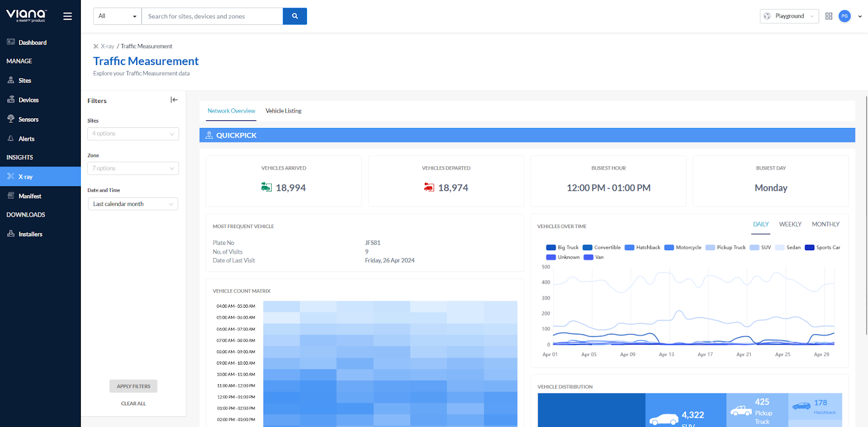Click the SUV block in vehicle distribution
Image resolution: width=868 pixels, height=427 pixels.
(686, 413)
